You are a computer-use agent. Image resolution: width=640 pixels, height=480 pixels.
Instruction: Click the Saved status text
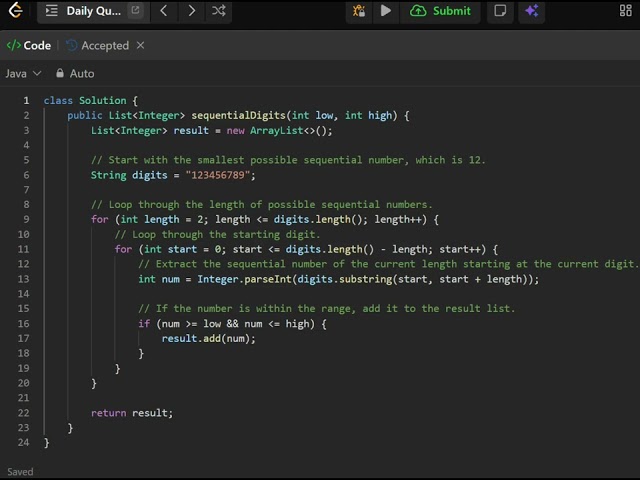[20, 472]
